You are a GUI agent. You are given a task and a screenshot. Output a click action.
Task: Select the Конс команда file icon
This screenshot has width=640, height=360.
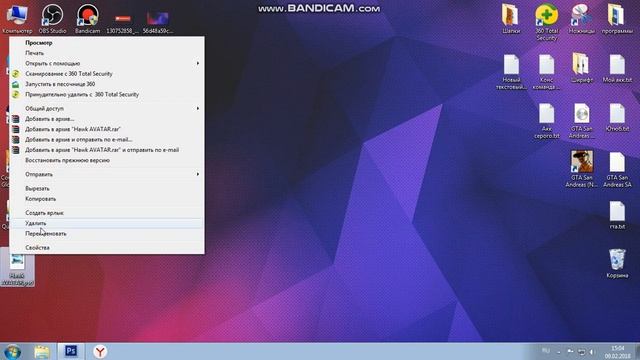[547, 72]
